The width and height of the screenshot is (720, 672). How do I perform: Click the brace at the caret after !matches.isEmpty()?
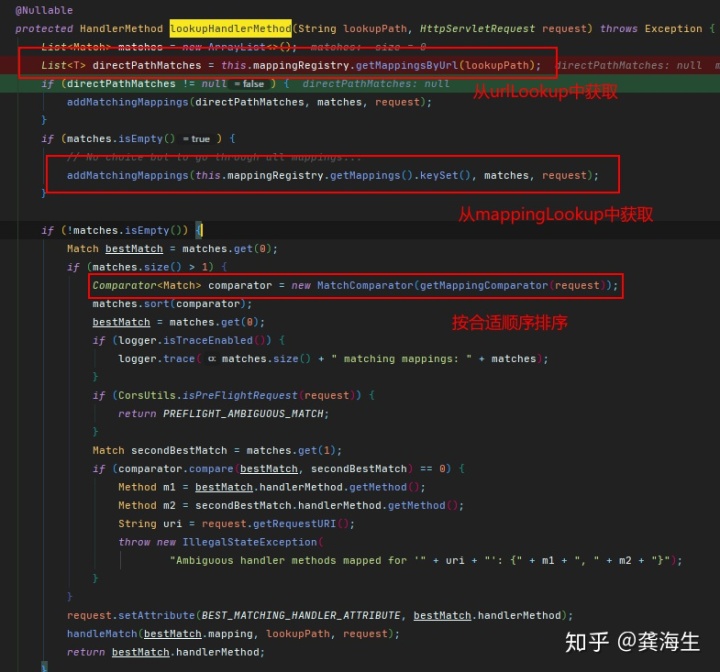tap(198, 230)
